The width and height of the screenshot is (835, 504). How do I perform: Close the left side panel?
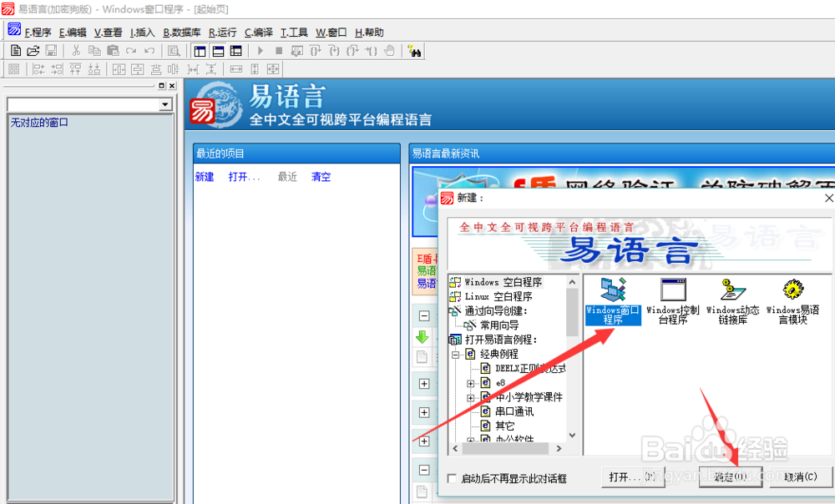pos(172,86)
